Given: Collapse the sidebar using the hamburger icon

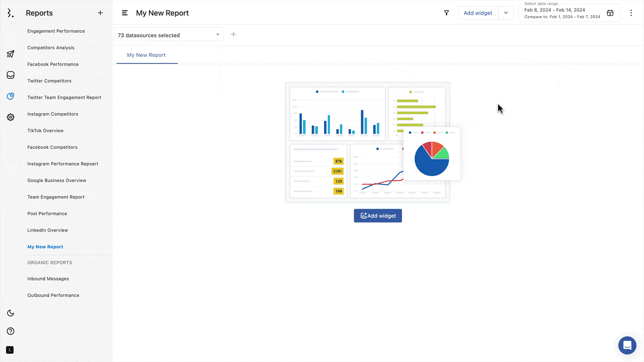Looking at the screenshot, I should [x=125, y=13].
